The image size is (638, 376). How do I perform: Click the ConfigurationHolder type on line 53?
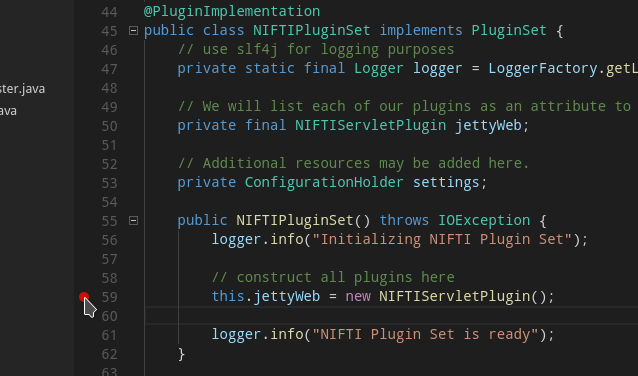(x=324, y=182)
